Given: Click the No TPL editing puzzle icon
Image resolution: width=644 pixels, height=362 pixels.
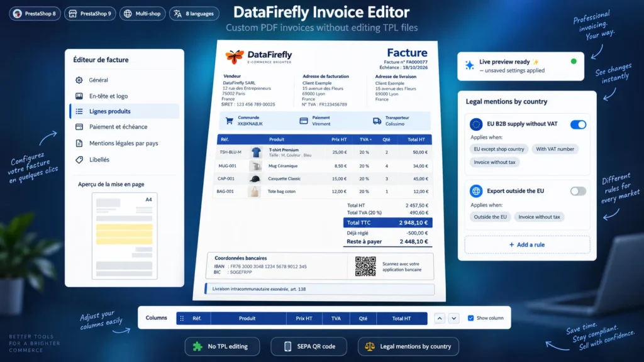Looking at the screenshot, I should click(x=197, y=346).
